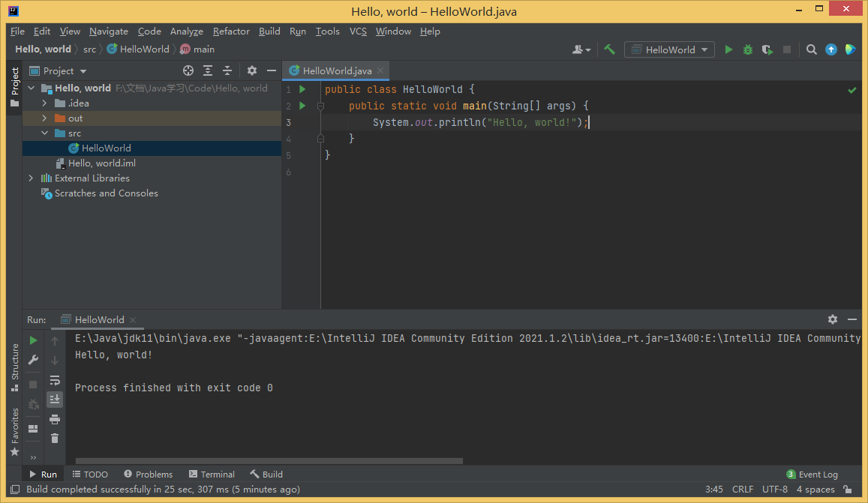Build project with hammer icon
868x503 pixels.
point(609,49)
